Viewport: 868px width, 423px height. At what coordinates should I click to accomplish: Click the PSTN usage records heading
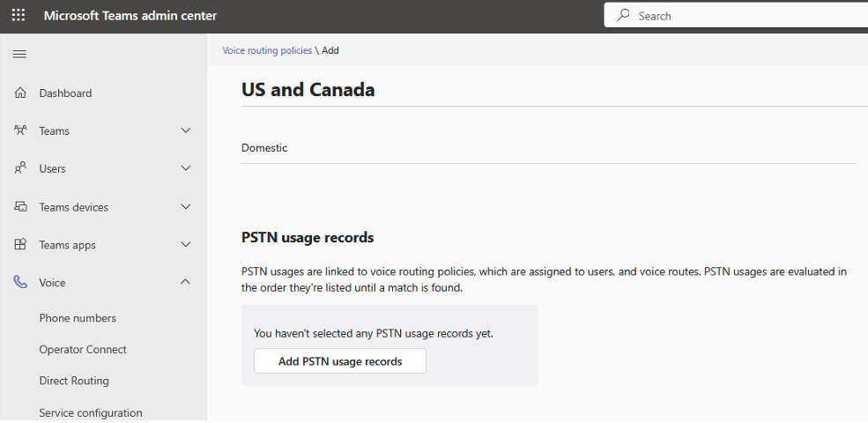pos(308,238)
